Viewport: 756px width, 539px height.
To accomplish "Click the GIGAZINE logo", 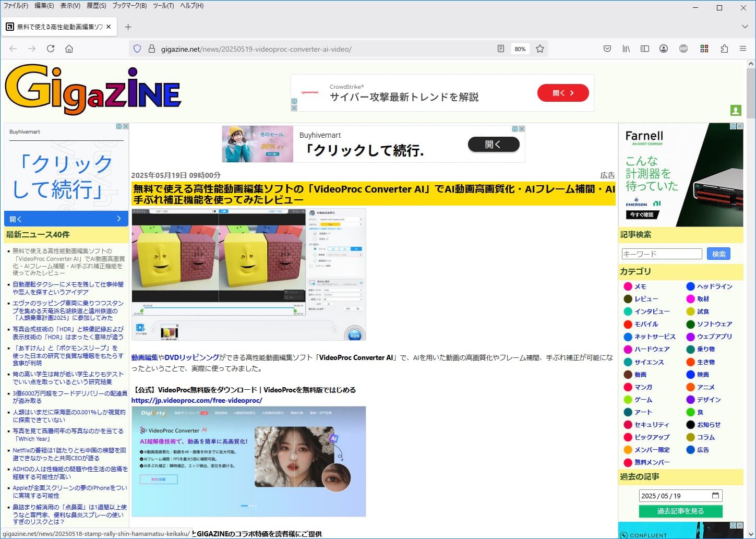I will click(93, 90).
